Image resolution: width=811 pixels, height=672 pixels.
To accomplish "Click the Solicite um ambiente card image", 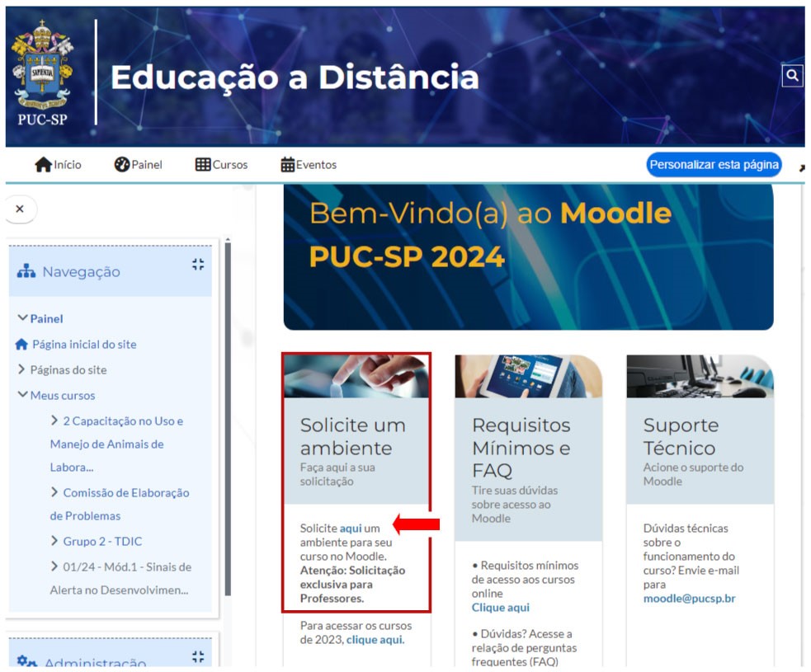I will tap(356, 376).
